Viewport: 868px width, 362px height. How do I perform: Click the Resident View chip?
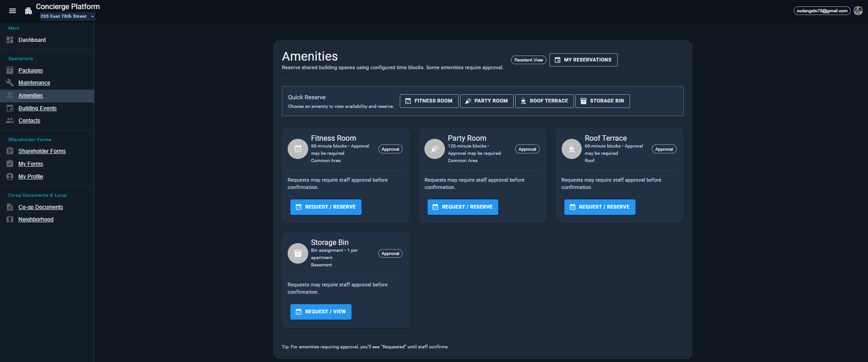coord(528,60)
